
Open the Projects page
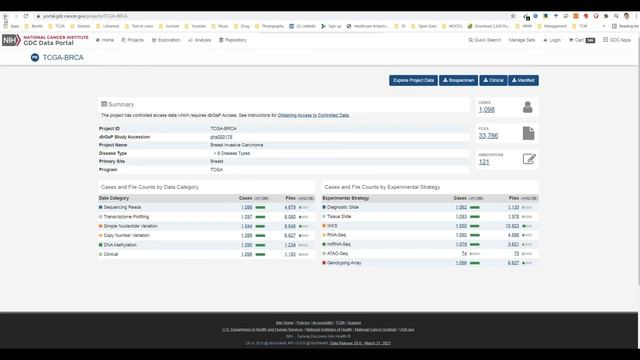(x=133, y=40)
